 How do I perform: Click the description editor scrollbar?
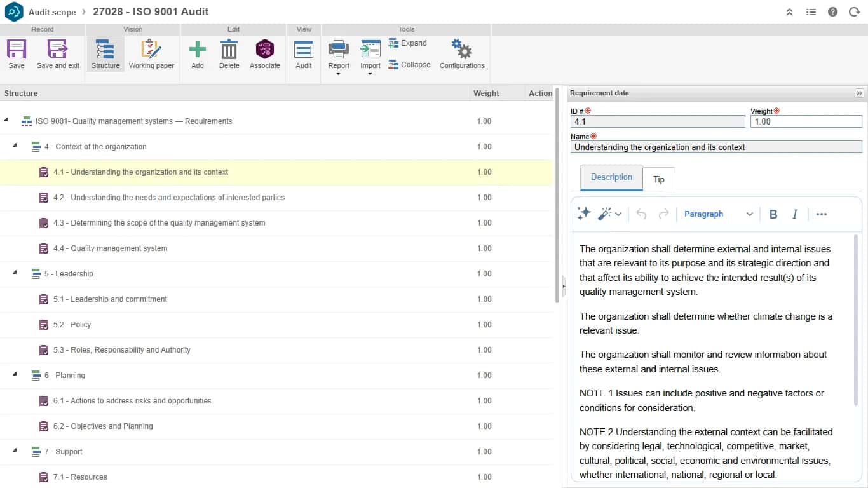pyautogui.click(x=856, y=320)
